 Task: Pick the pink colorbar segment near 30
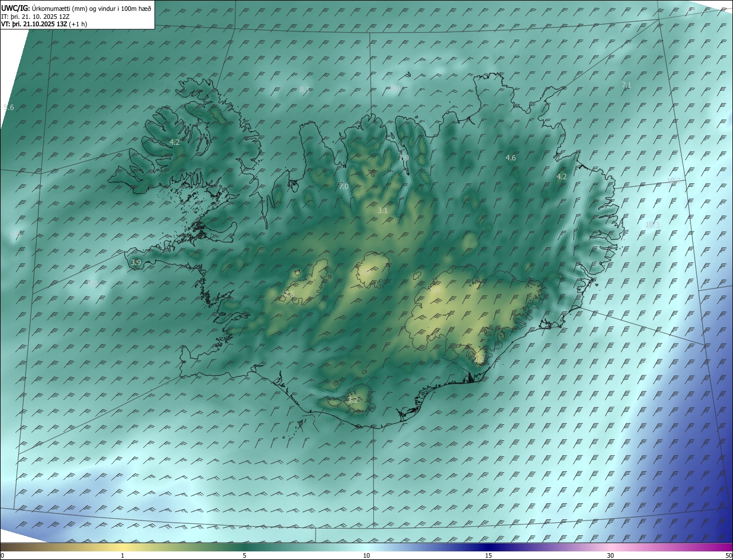click(610, 547)
